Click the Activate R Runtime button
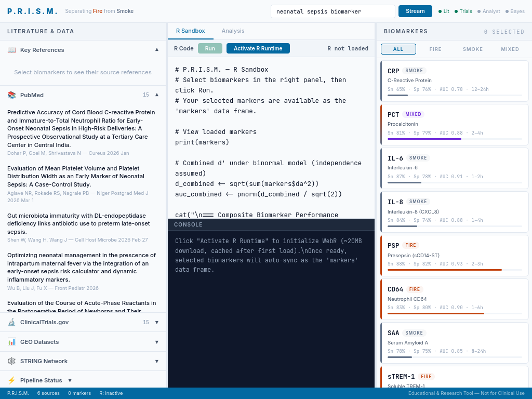532x399 pixels. (x=258, y=48)
